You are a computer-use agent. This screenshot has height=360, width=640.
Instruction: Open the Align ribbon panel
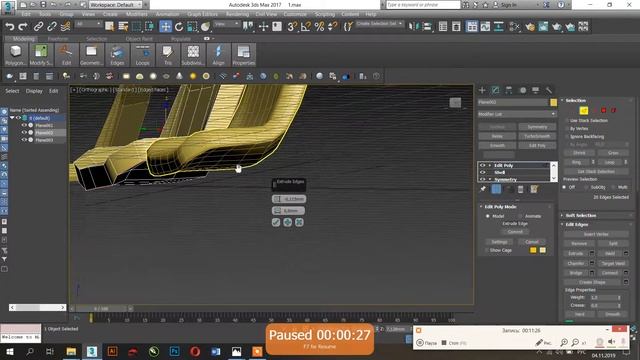tap(218, 55)
